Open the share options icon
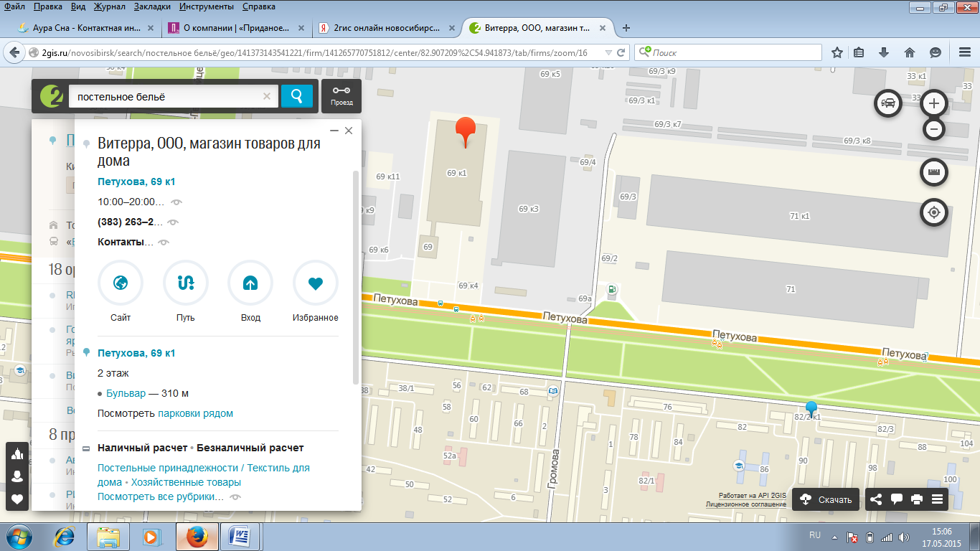This screenshot has width=980, height=551. click(875, 499)
